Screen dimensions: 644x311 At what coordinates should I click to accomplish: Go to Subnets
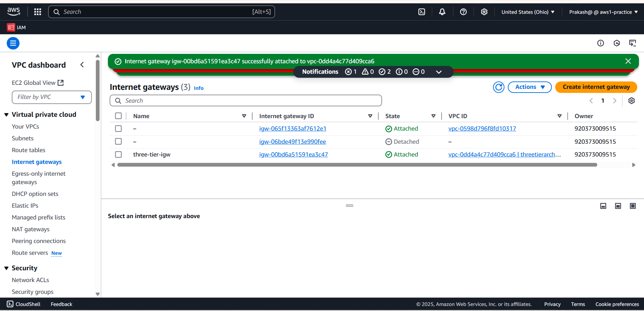(x=23, y=138)
